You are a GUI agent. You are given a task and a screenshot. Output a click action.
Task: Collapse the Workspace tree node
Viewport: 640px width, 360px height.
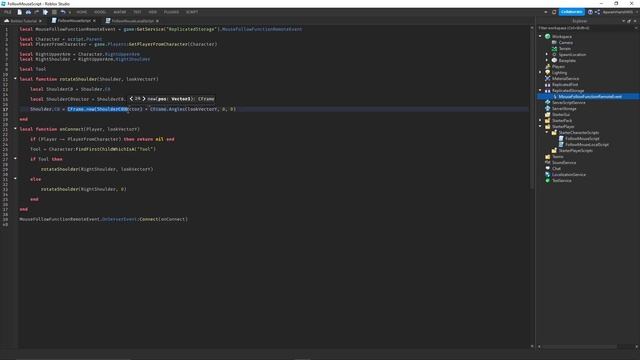[x=540, y=36]
